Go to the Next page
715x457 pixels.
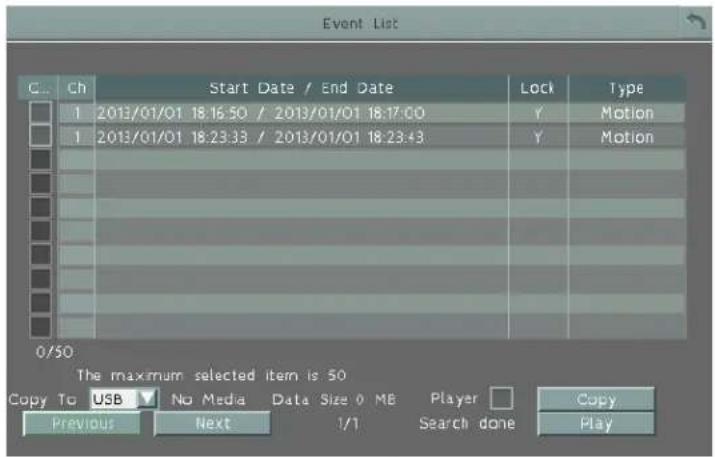(x=212, y=424)
